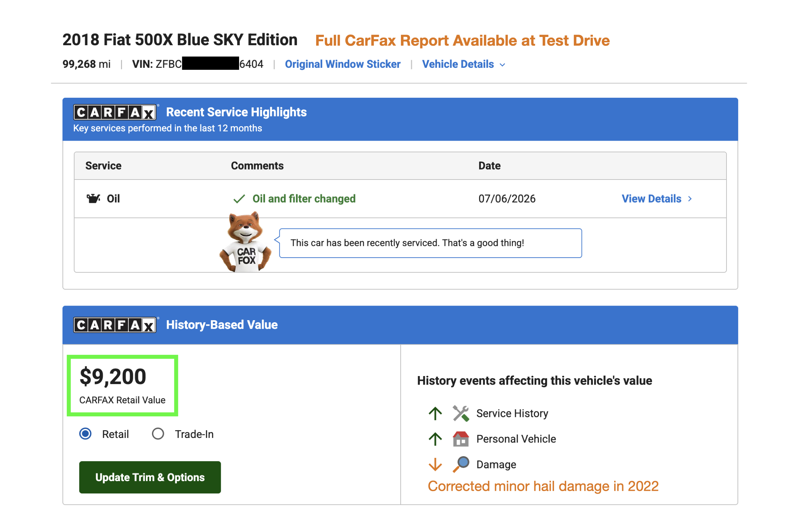The width and height of the screenshot is (798, 532).
Task: Click the wrench and screwdriver Service History icon
Action: click(x=461, y=414)
